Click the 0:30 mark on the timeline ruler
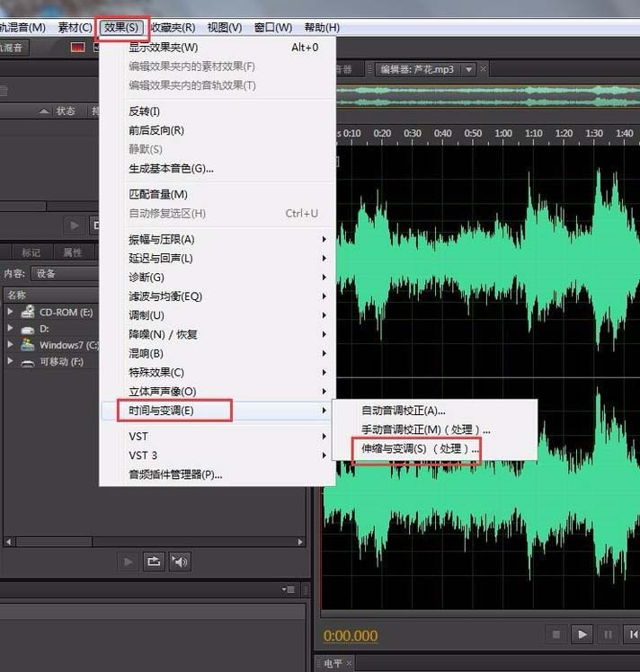This screenshot has width=640, height=672. [x=413, y=134]
